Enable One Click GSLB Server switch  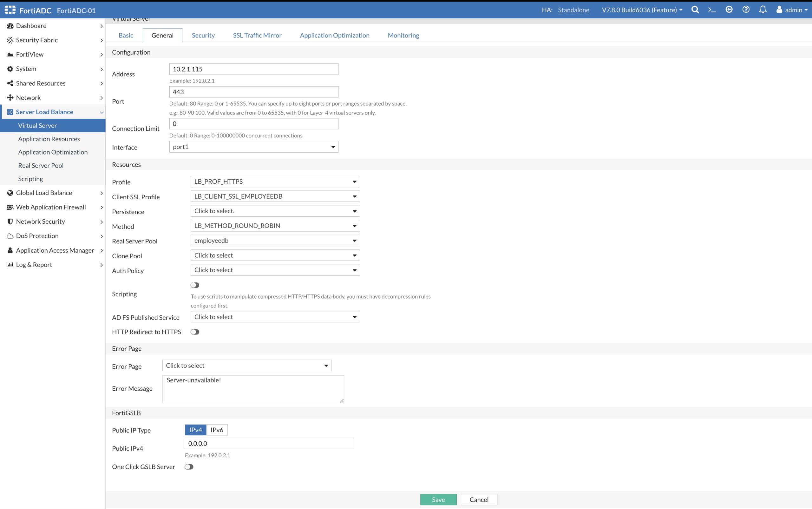[189, 467]
